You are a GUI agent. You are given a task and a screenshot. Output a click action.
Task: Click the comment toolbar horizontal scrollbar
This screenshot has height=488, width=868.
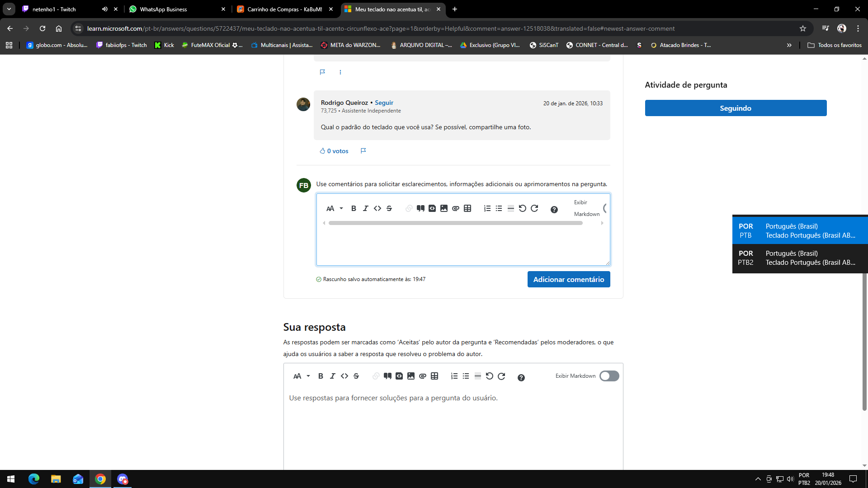click(455, 223)
